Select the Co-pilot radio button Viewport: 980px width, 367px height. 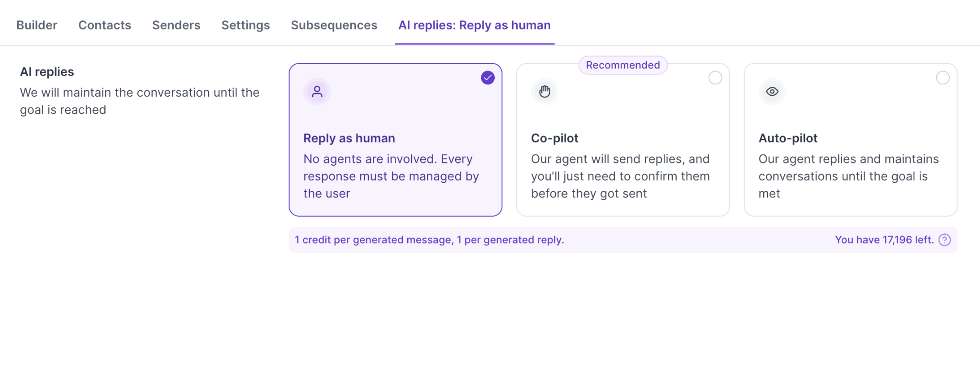point(715,78)
